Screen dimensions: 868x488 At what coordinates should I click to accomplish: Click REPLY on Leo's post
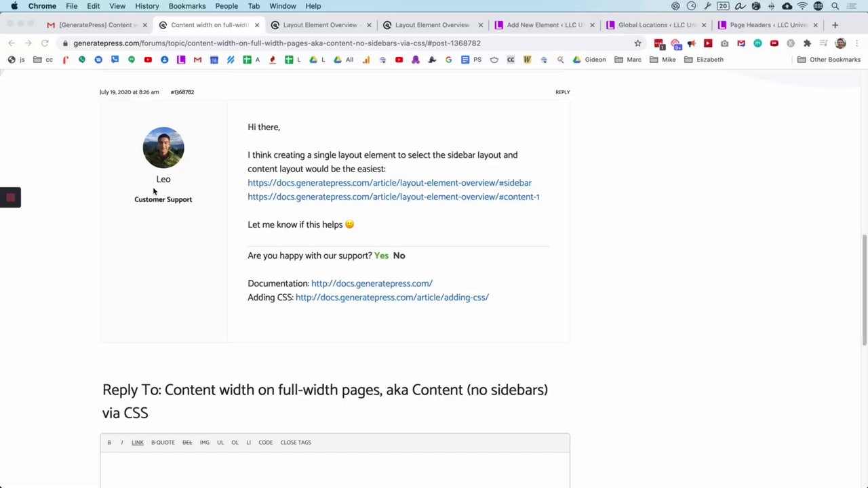(x=562, y=92)
